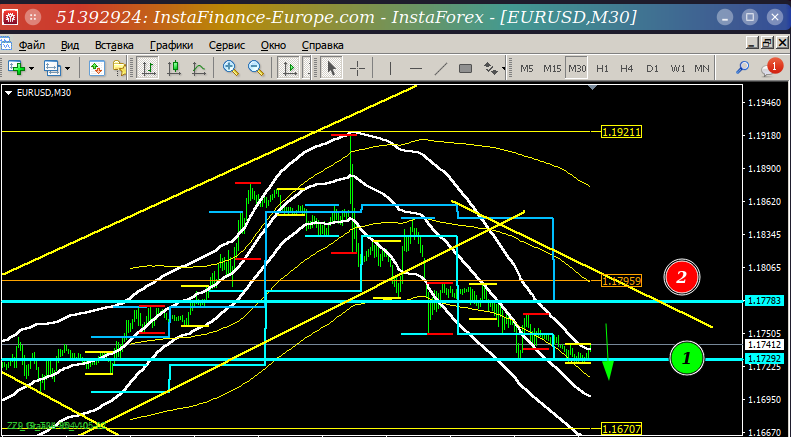Image resolution: width=791 pixels, height=437 pixels.
Task: Click the round dots button in title bar
Action: (x=33, y=17)
